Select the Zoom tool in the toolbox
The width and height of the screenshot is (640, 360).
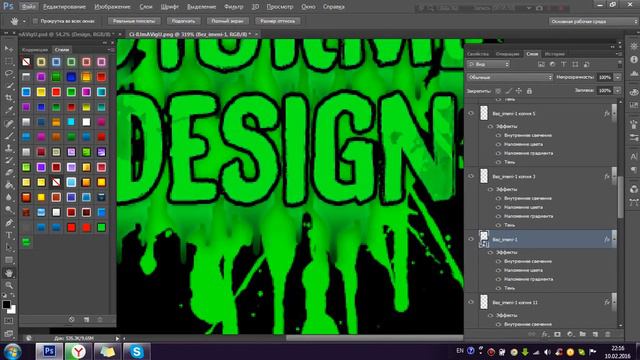(x=9, y=285)
